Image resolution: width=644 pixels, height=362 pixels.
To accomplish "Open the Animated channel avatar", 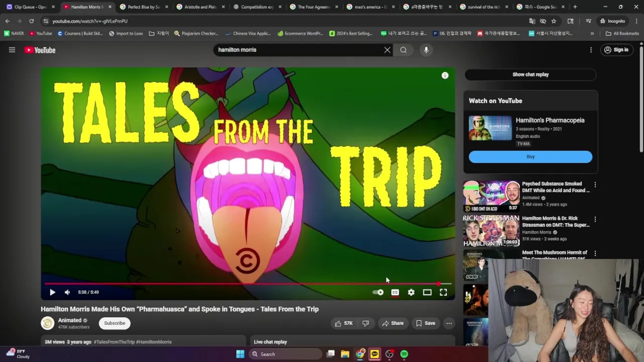I will [48, 323].
